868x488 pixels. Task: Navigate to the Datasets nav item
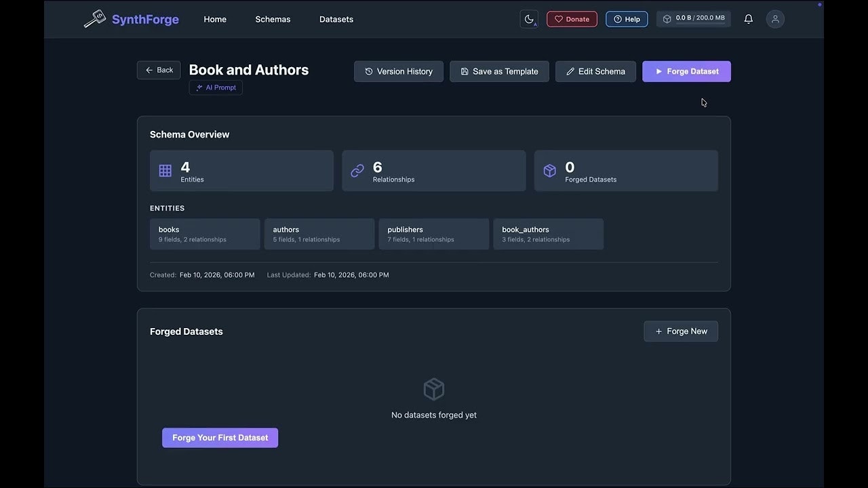click(x=336, y=19)
